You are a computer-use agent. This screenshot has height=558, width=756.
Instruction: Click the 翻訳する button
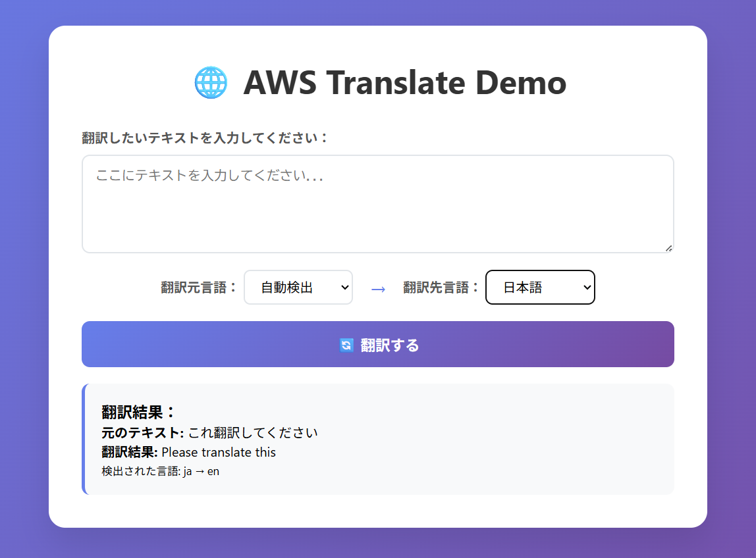(377, 344)
